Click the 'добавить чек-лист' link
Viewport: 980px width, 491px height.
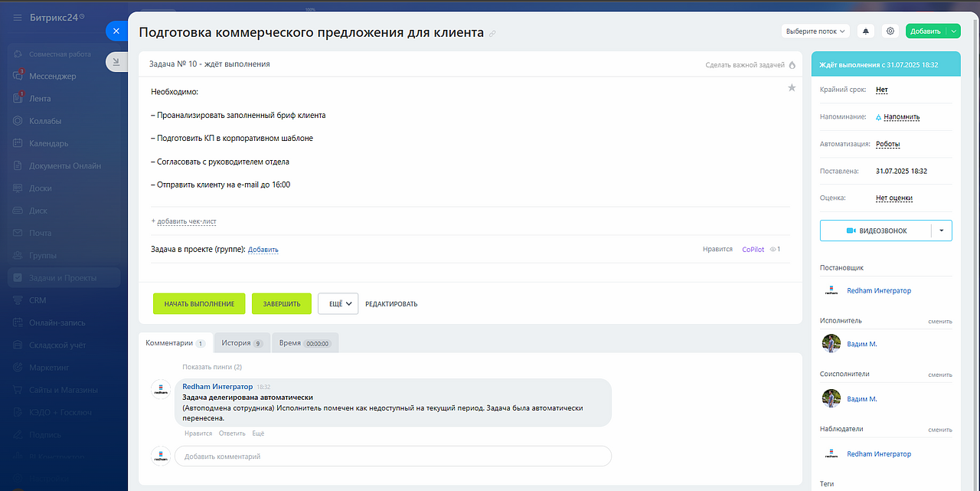pyautogui.click(x=186, y=221)
